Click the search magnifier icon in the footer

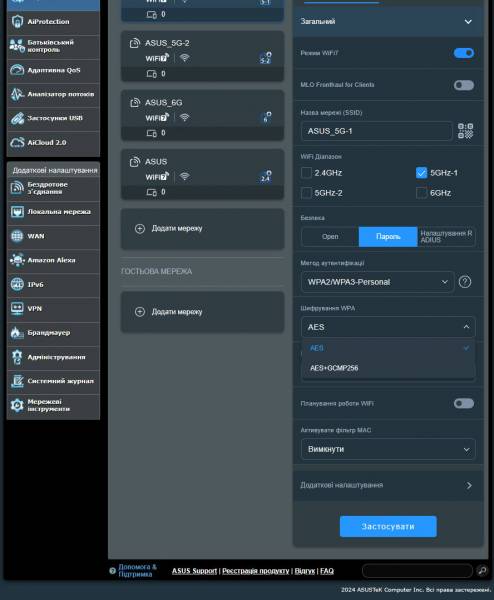point(482,571)
